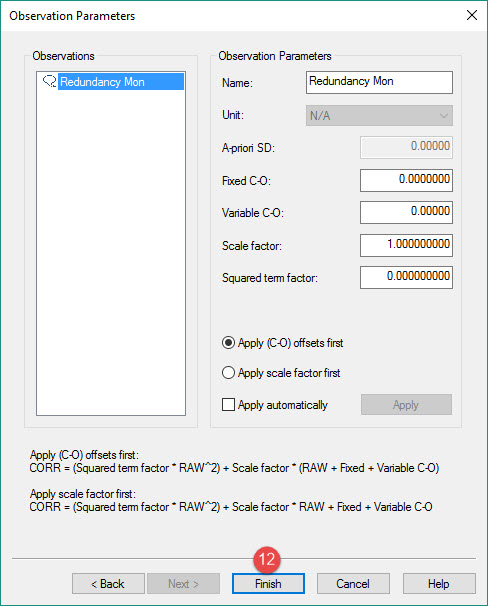Close the Observation Parameters window
Viewport: 488px width, 606px height.
click(472, 15)
